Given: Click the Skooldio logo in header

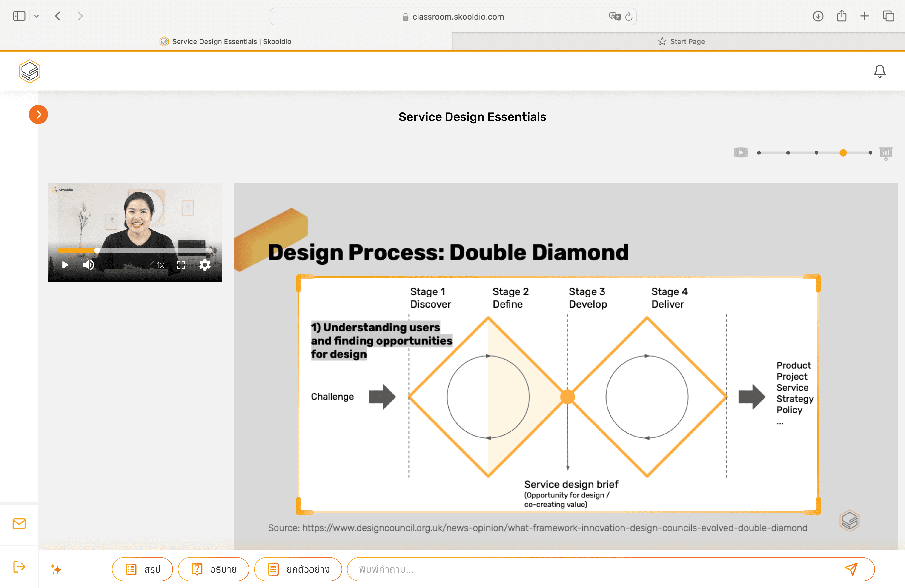Looking at the screenshot, I should [29, 71].
